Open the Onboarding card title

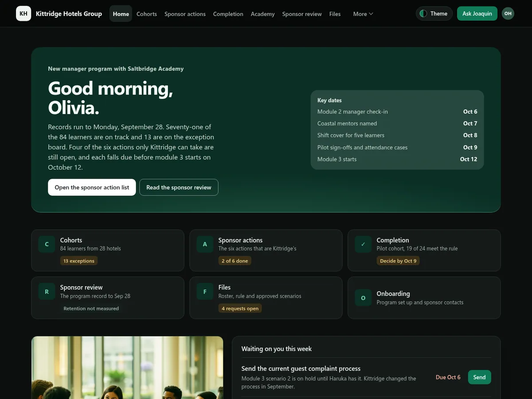point(393,293)
